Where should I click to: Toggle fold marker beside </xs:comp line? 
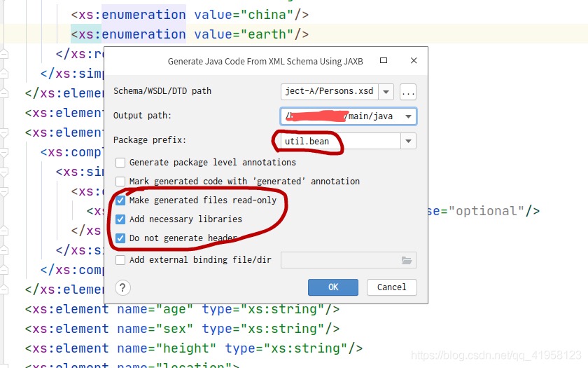[x=3, y=270]
